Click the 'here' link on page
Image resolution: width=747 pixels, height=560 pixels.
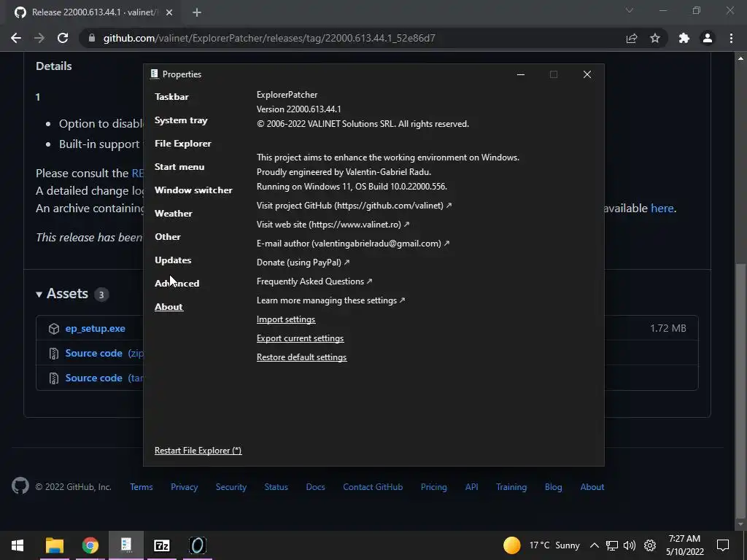tap(662, 208)
